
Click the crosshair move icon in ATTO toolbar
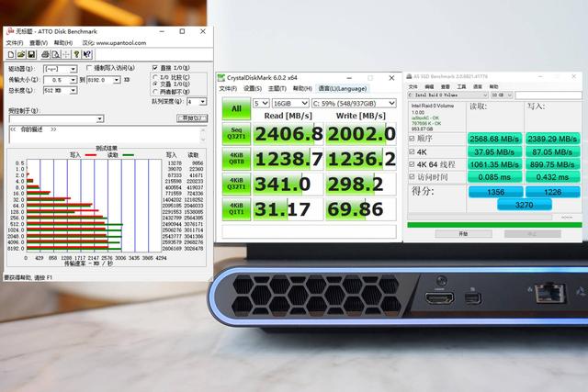coord(66,55)
